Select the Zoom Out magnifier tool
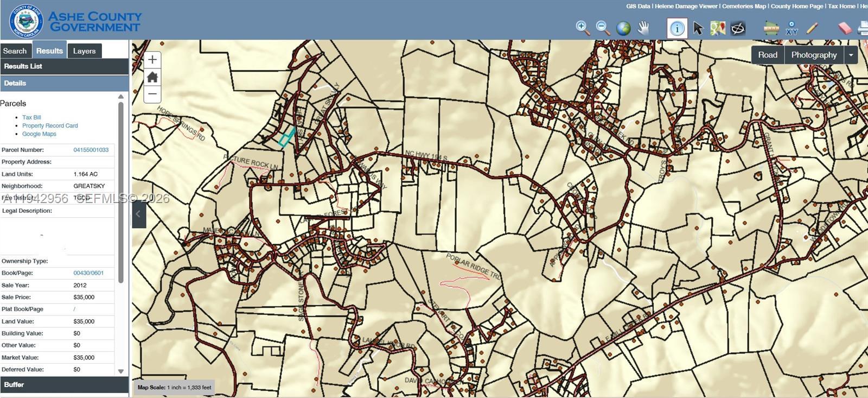 coord(603,28)
